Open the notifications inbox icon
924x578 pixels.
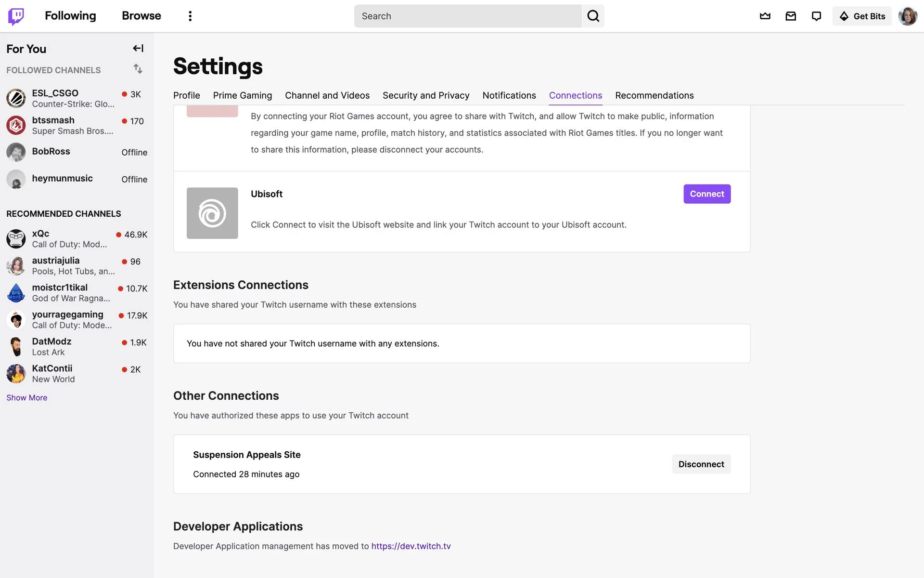click(x=791, y=16)
